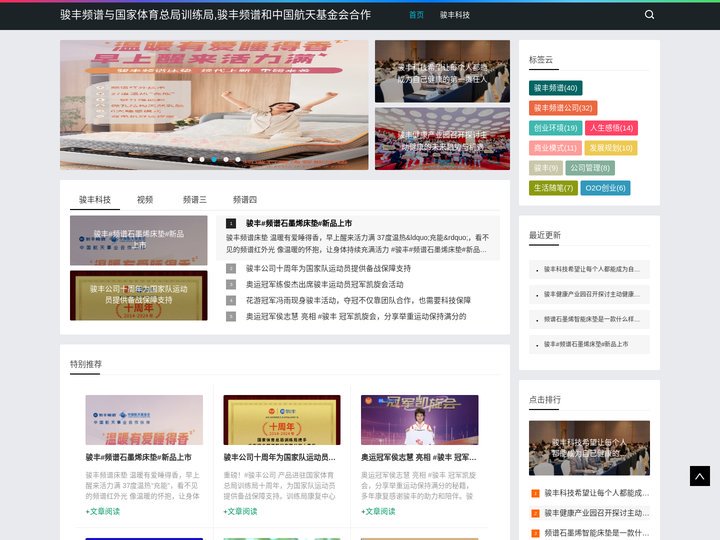The width and height of the screenshot is (720, 540).
Task: Click the 骏丰频谱公司(32) tag
Action: [x=563, y=108]
